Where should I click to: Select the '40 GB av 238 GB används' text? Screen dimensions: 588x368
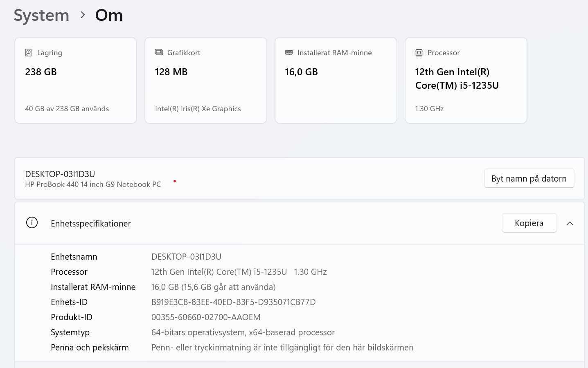(67, 109)
